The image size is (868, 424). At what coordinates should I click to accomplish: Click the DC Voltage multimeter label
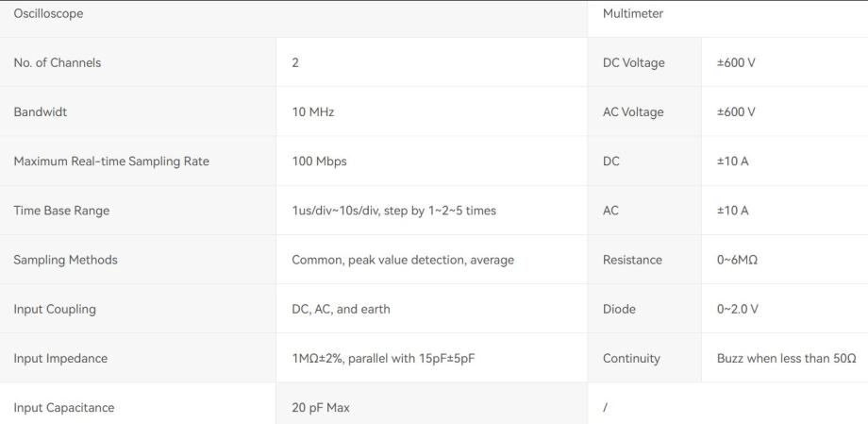633,63
